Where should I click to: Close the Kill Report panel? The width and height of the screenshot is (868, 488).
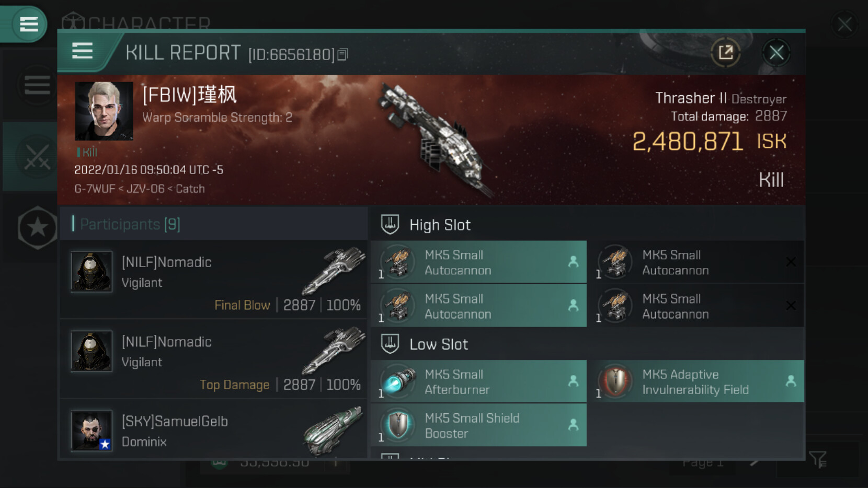pyautogui.click(x=776, y=52)
